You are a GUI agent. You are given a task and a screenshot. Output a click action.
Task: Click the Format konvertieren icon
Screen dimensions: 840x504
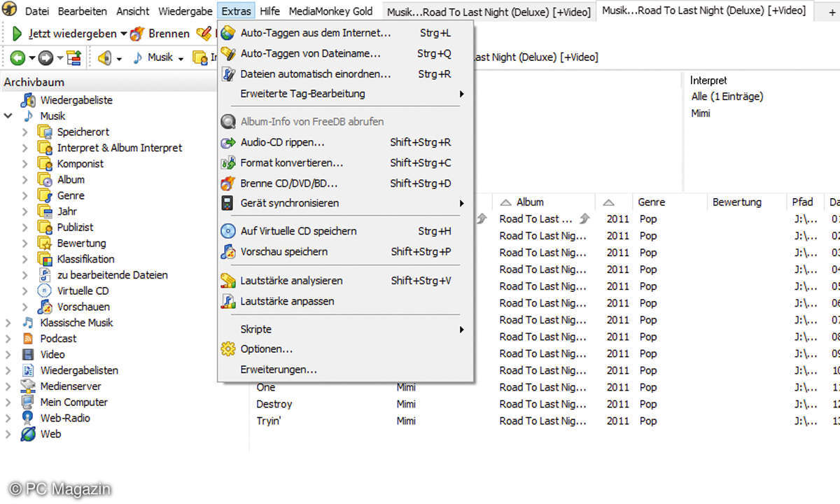(228, 162)
